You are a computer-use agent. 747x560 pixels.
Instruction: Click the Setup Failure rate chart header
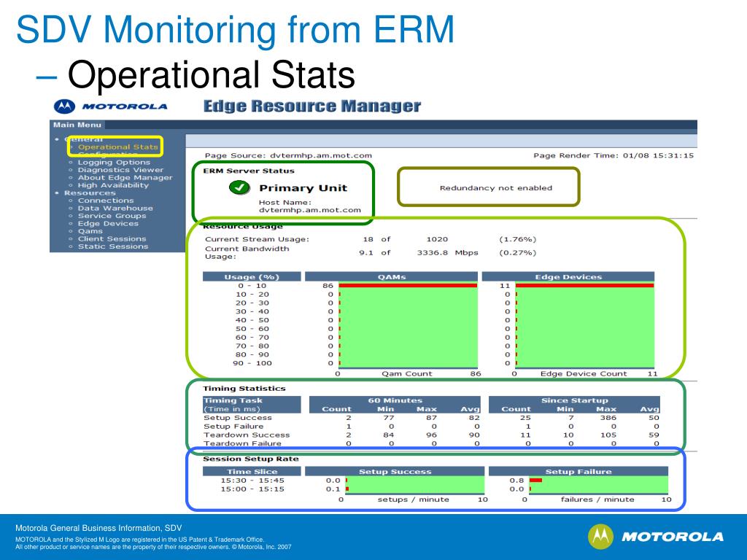pyautogui.click(x=578, y=472)
